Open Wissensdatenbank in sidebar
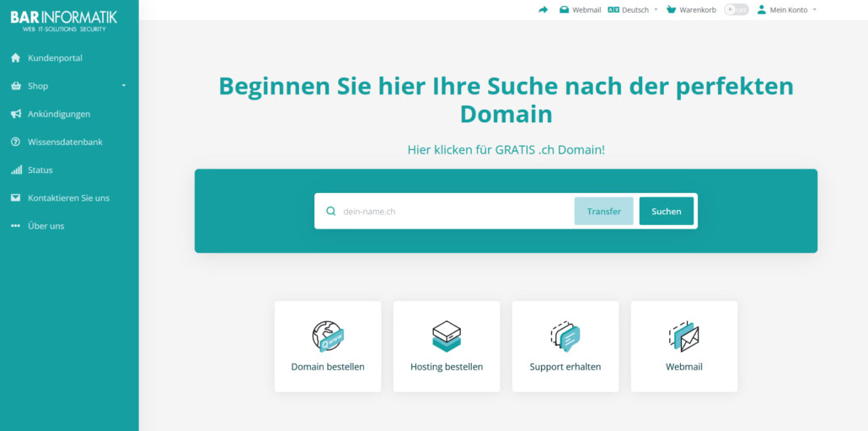Image resolution: width=868 pixels, height=431 pixels. [x=65, y=142]
